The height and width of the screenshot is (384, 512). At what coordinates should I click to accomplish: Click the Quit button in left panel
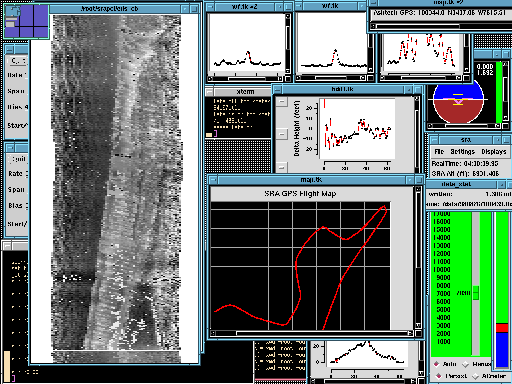point(17,159)
